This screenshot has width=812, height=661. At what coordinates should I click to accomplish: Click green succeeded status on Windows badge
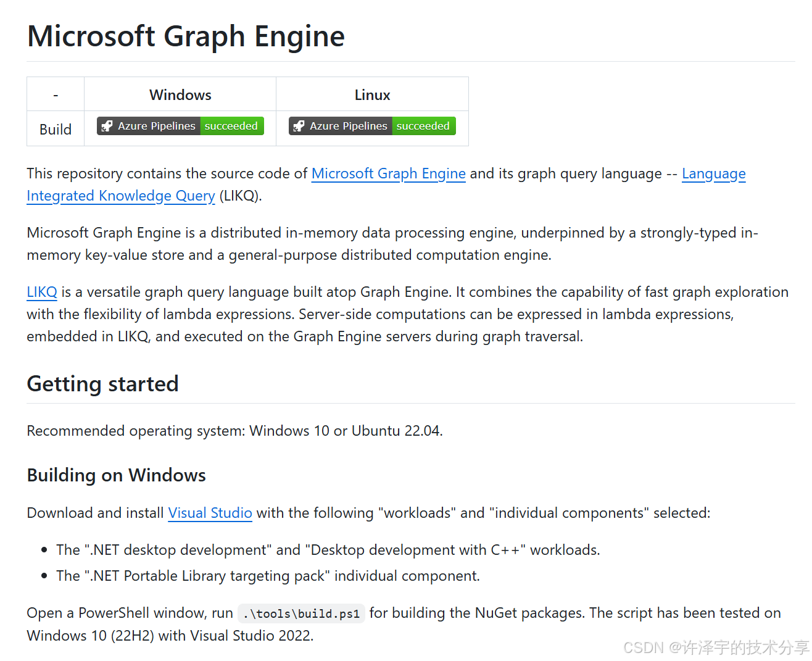pyautogui.click(x=232, y=126)
